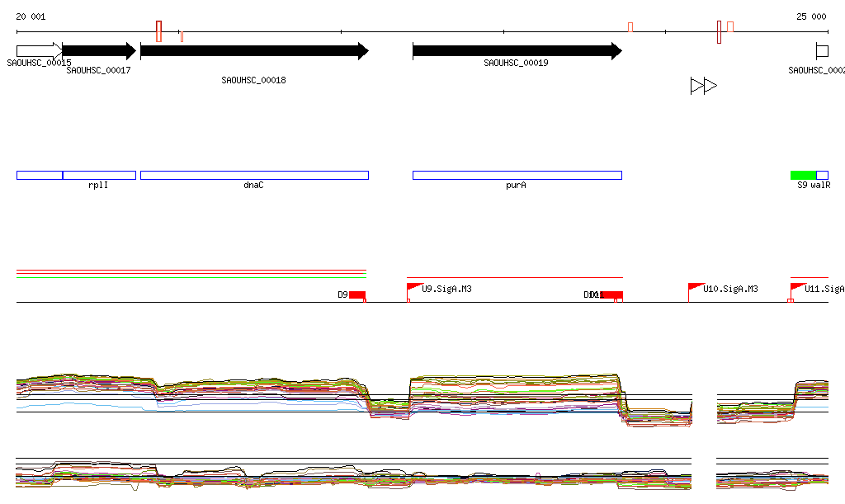
Task: Click the red transcript line above U9.SigA.M3
Action: tap(515, 277)
